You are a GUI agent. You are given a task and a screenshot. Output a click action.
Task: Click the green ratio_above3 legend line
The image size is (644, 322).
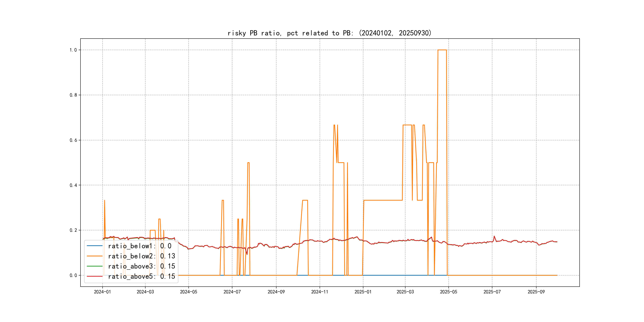pyautogui.click(x=94, y=266)
